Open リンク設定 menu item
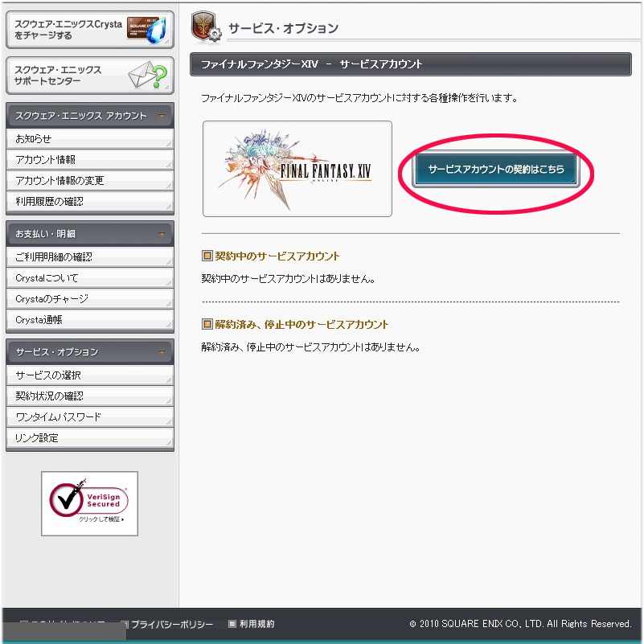644x644 pixels. pyautogui.click(x=90, y=438)
